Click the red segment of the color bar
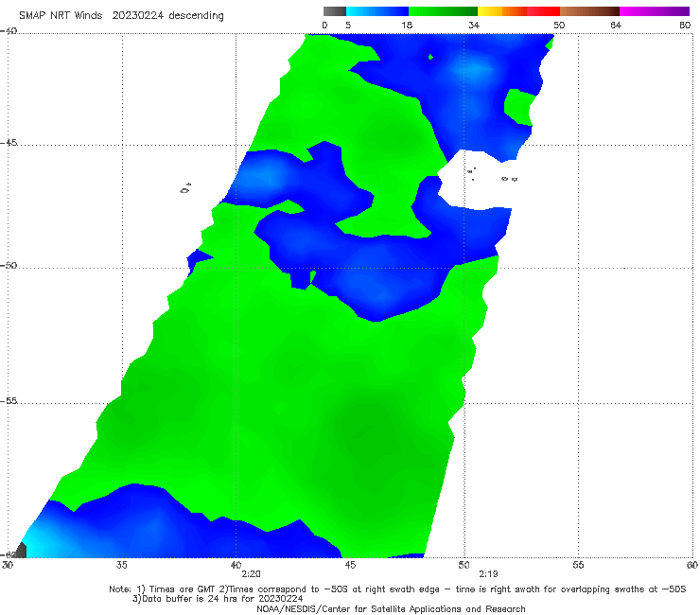The width and height of the screenshot is (700, 615). tap(543, 11)
